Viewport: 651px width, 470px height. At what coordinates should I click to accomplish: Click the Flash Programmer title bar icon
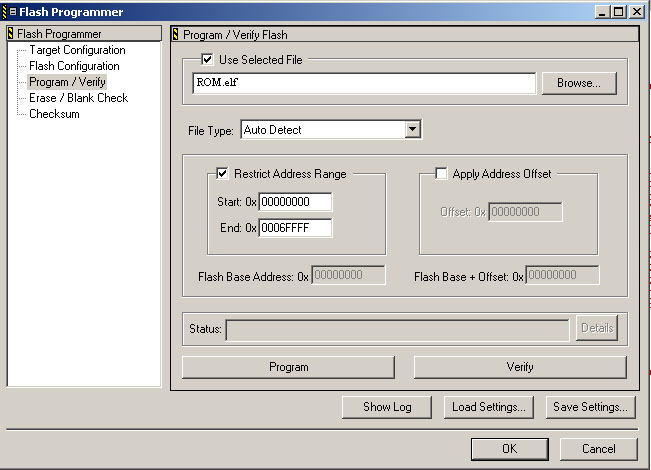point(12,12)
